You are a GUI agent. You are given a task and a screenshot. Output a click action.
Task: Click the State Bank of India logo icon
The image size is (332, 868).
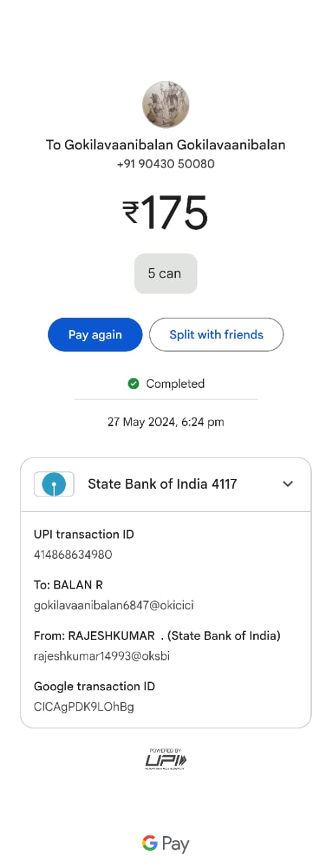[x=54, y=484]
